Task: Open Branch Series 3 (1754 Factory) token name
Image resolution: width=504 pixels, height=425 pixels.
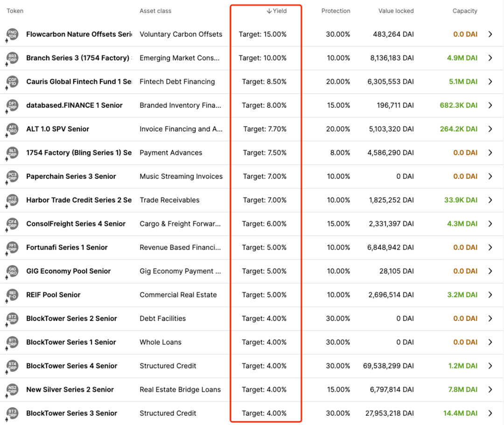Action: tap(79, 58)
